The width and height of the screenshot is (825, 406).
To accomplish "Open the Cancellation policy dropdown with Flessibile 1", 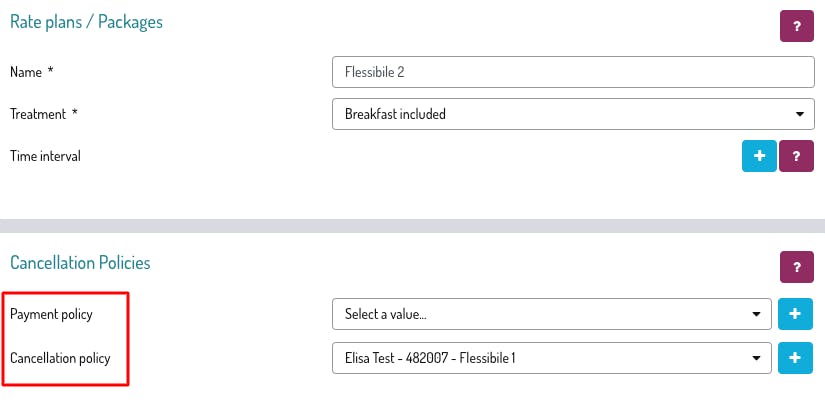I will click(x=552, y=358).
